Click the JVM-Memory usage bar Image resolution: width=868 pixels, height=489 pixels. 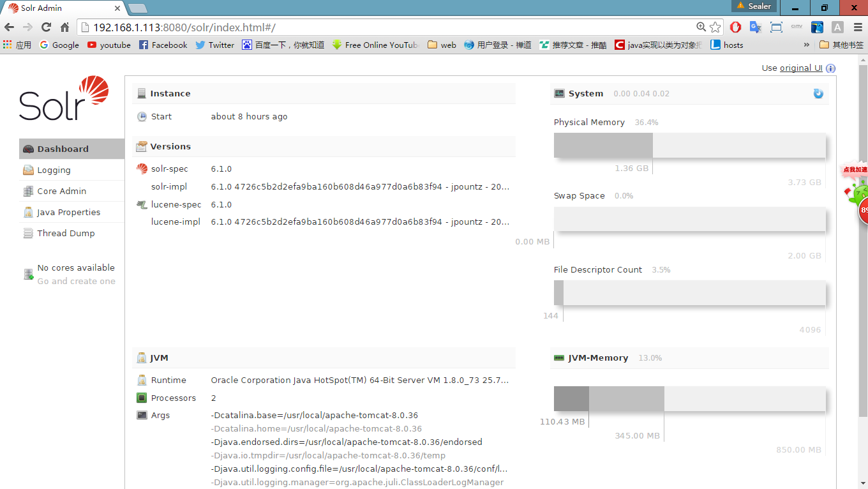click(x=690, y=398)
